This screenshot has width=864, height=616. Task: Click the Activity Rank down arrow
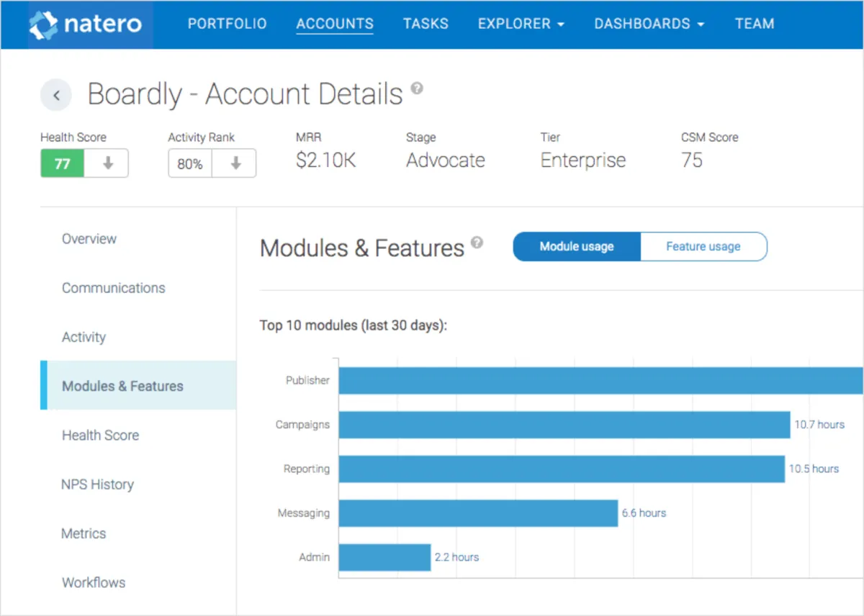click(235, 163)
